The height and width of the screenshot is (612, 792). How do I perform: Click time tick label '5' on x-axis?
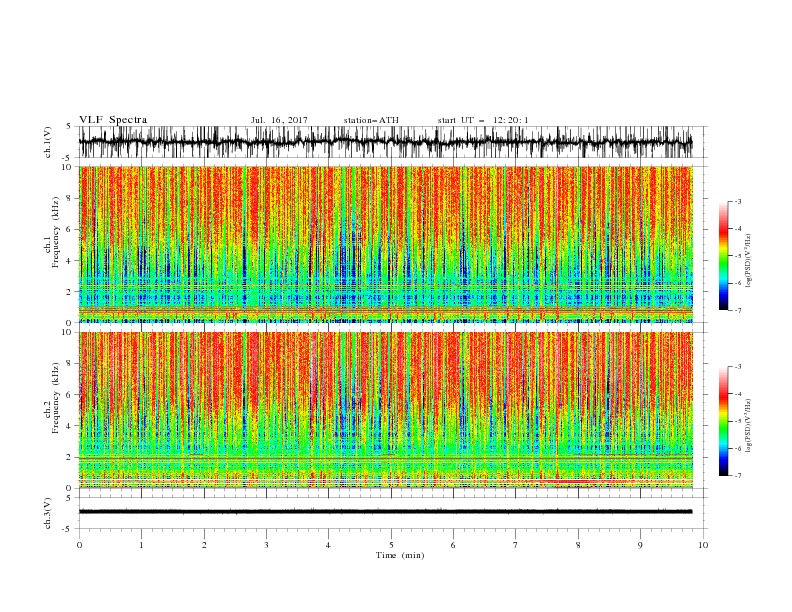[x=391, y=545]
